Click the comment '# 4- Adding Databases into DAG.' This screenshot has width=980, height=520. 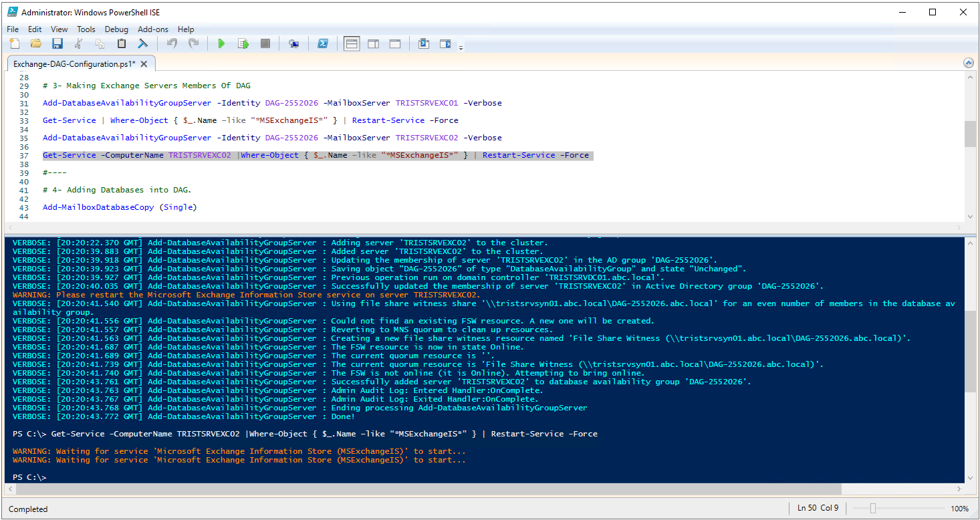(x=117, y=190)
